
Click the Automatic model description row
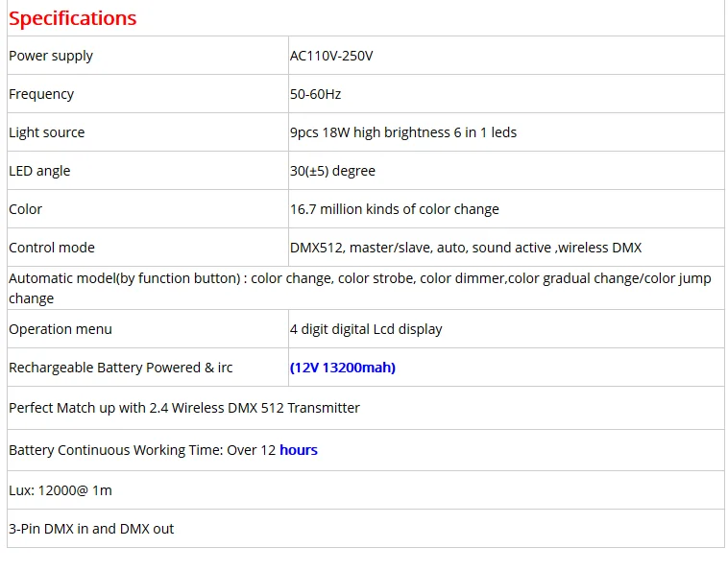point(366,288)
